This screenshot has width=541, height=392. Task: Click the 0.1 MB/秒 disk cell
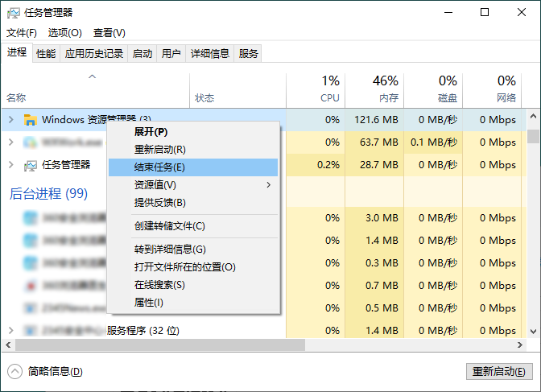tap(434, 142)
